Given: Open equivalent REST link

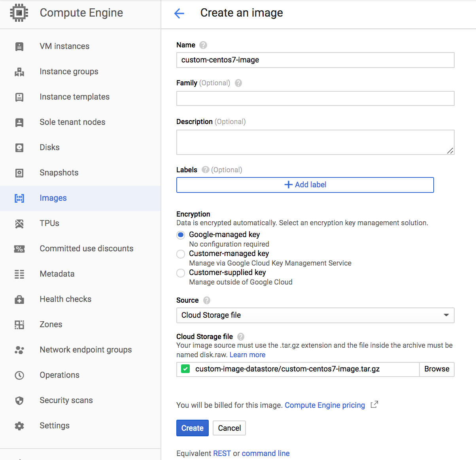Looking at the screenshot, I should click(222, 453).
